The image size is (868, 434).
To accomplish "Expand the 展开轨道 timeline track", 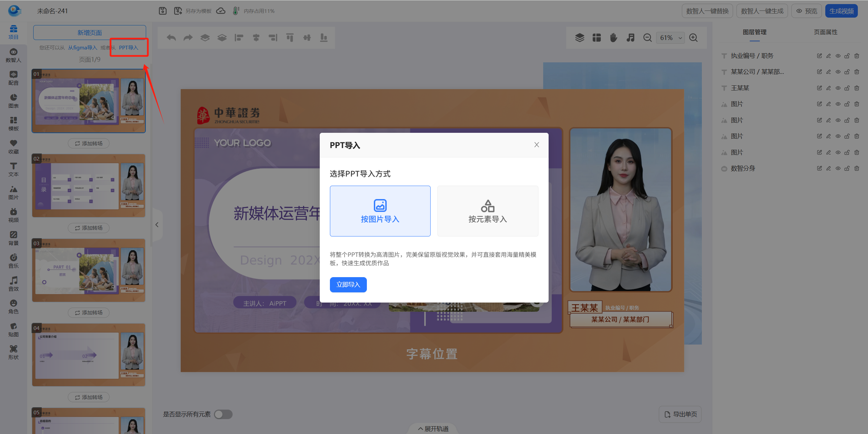I will [x=433, y=429].
